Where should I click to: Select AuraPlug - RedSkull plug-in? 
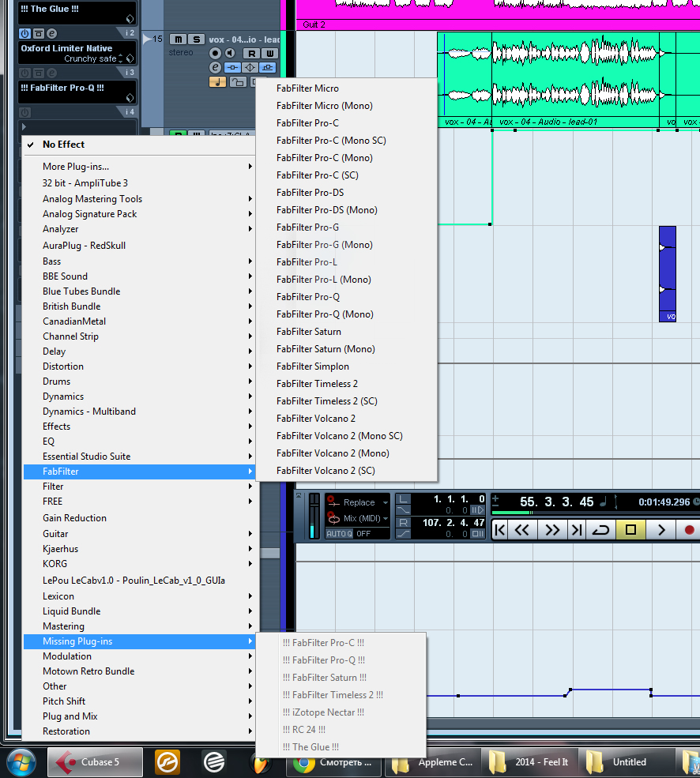(x=140, y=246)
